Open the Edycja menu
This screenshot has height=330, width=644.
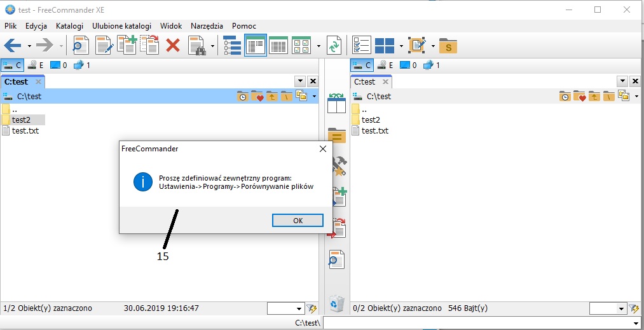[36, 26]
